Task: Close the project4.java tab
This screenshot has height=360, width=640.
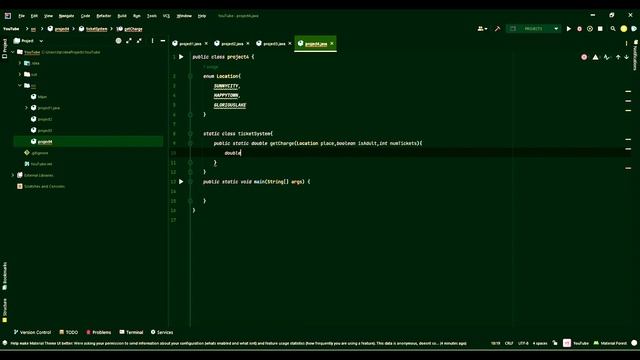Action: click(x=332, y=44)
